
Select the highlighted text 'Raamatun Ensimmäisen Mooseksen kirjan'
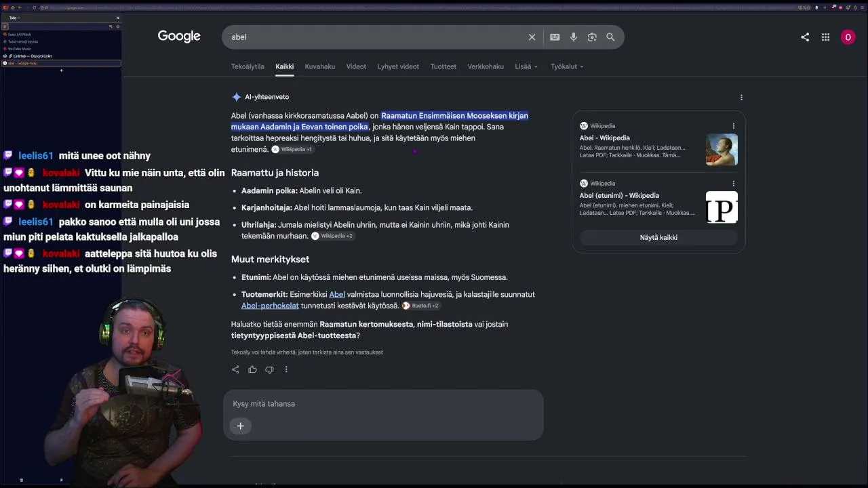(x=454, y=116)
